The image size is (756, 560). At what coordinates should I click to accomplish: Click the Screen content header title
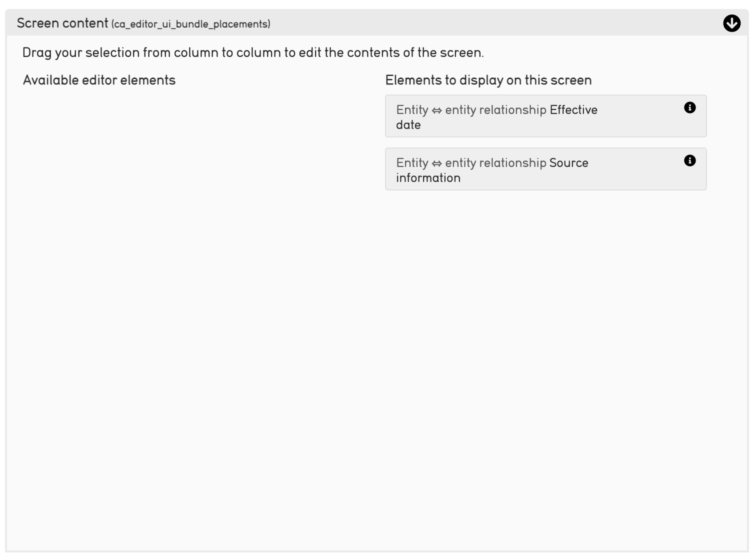(62, 23)
